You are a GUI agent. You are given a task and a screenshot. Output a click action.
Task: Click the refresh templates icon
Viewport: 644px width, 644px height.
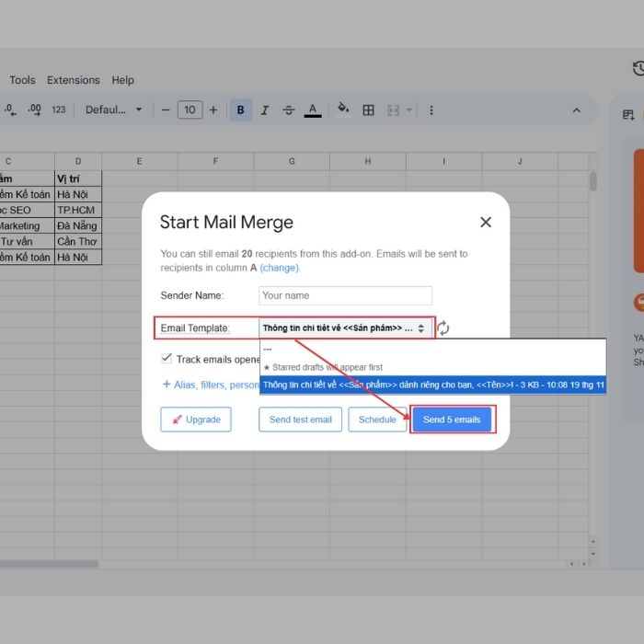click(443, 328)
